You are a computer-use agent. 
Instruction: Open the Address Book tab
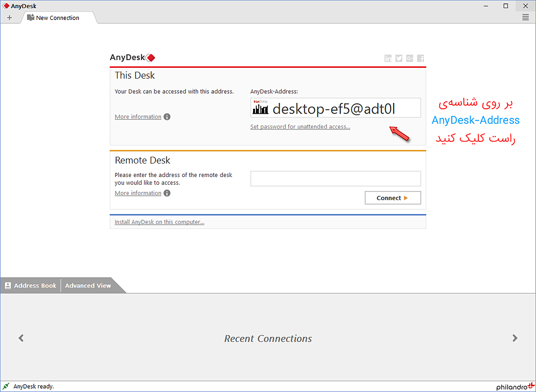tap(30, 286)
